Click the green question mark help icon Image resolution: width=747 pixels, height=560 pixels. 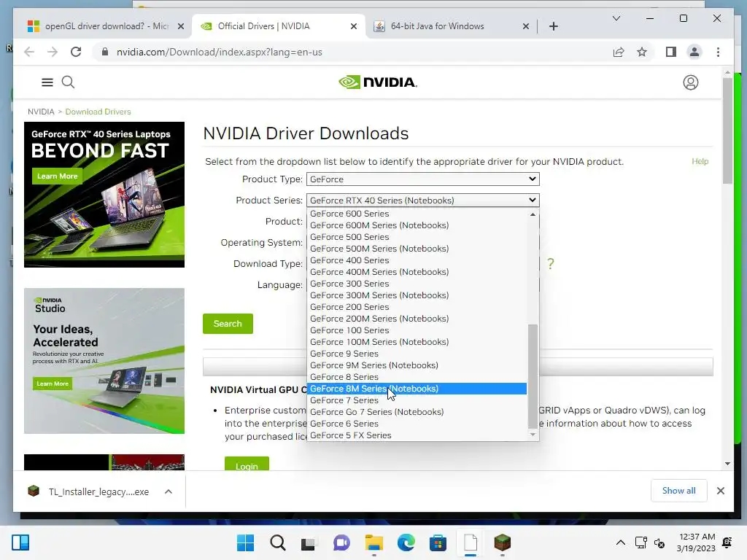pyautogui.click(x=550, y=263)
